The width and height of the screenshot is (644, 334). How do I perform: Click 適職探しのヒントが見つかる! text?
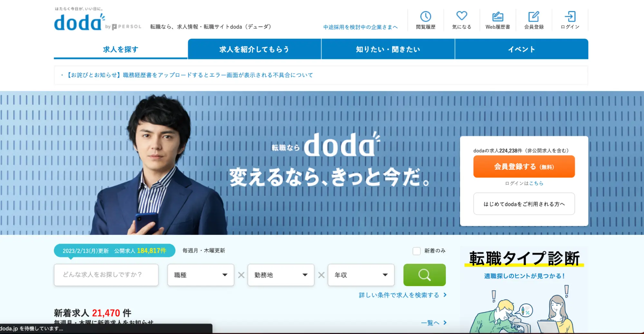pyautogui.click(x=524, y=276)
